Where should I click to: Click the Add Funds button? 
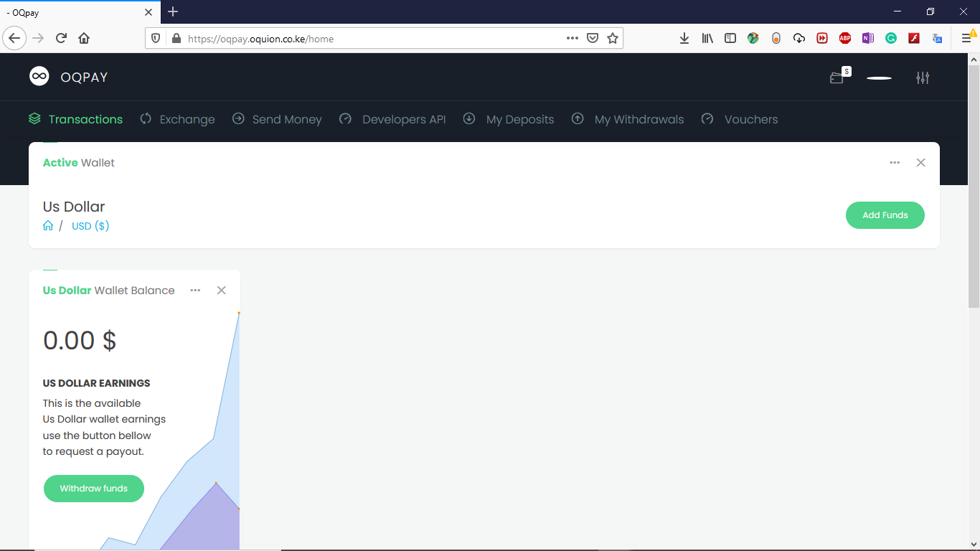(885, 215)
